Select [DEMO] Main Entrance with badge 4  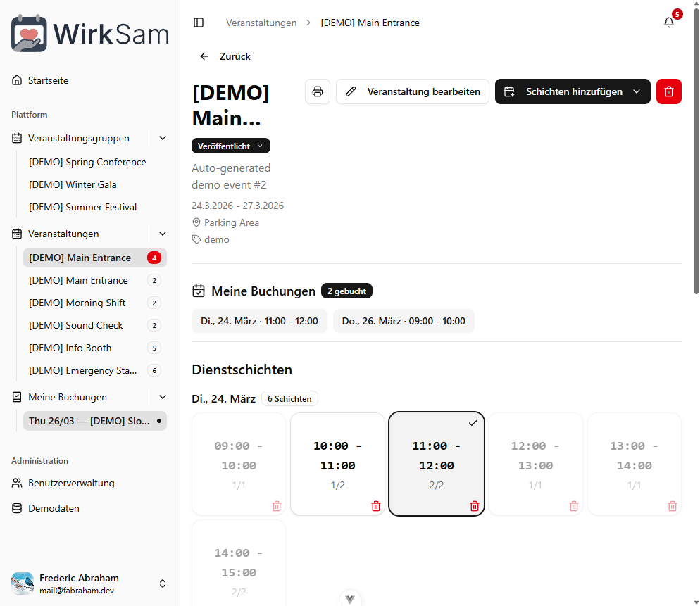click(95, 258)
